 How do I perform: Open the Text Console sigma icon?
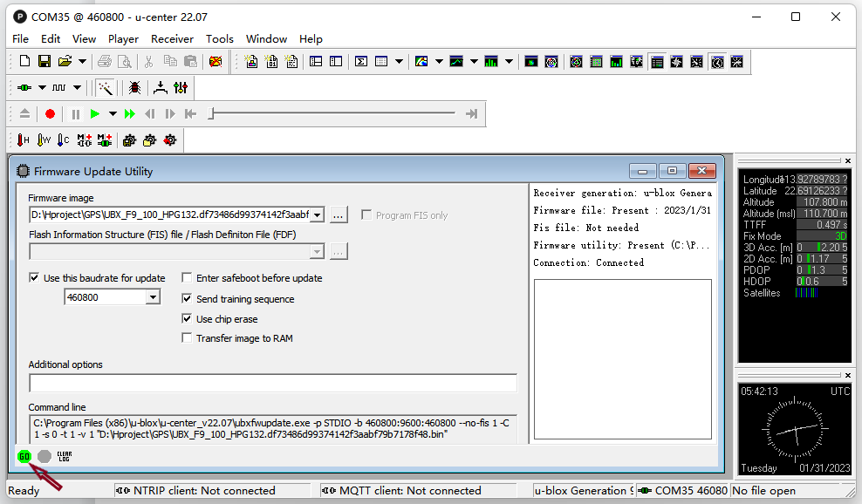pos(360,62)
